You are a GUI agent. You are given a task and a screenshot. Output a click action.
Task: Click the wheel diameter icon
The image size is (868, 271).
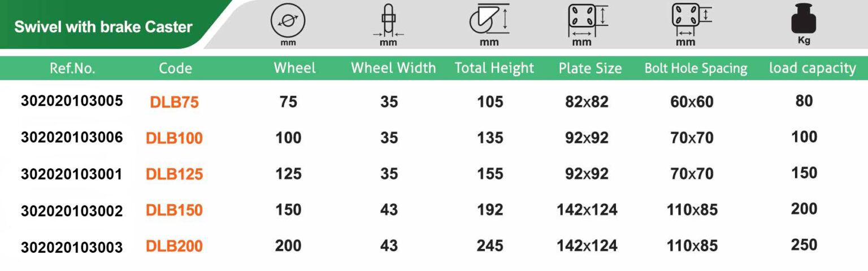(x=288, y=20)
